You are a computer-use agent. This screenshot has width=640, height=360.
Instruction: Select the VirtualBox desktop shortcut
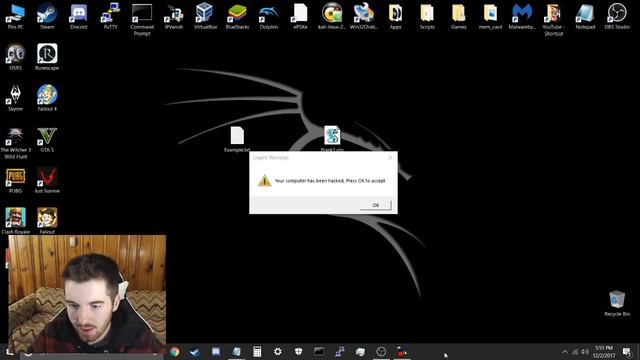click(x=205, y=16)
